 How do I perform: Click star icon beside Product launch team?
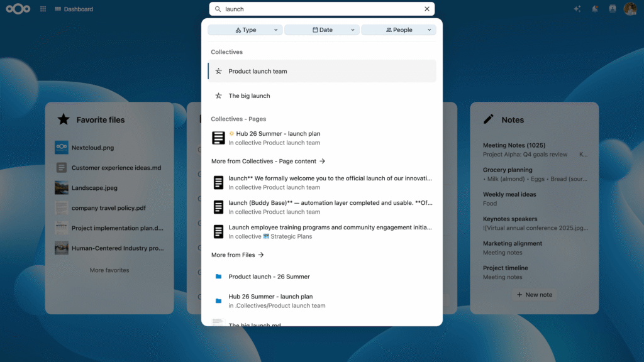point(218,71)
